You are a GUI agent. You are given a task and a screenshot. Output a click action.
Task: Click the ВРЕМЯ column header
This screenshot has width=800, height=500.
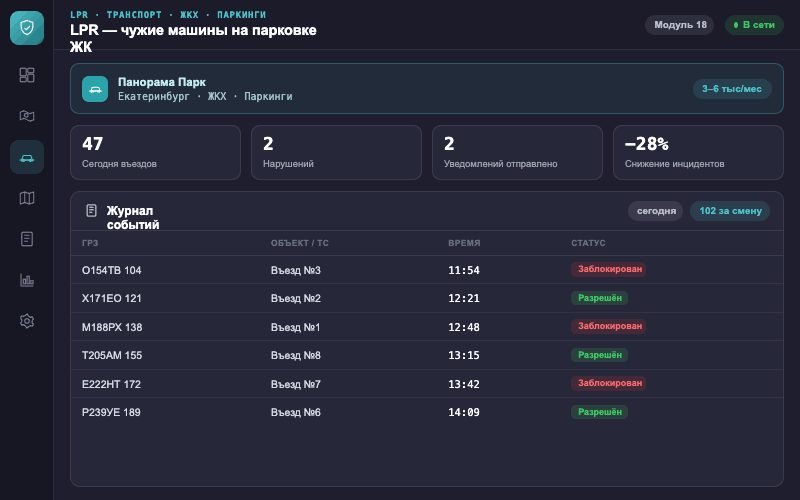(x=464, y=243)
